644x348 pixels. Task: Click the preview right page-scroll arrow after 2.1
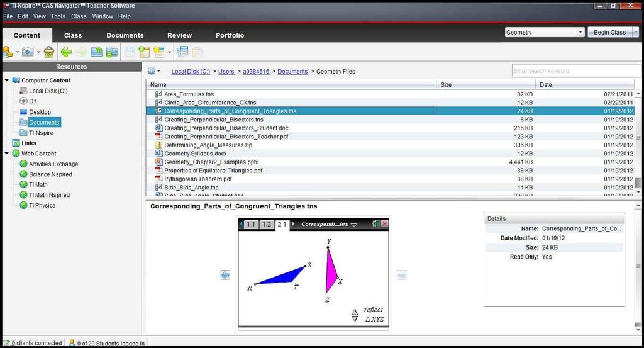pos(293,224)
